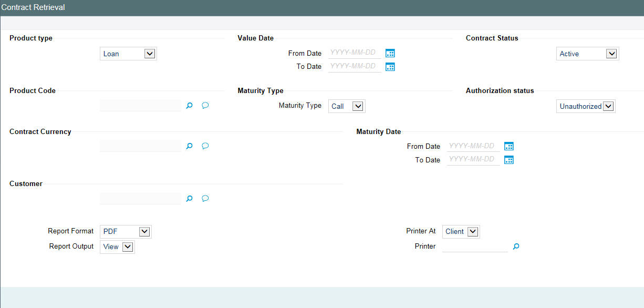Open Authorization status Unauthorized dropdown

click(x=586, y=106)
